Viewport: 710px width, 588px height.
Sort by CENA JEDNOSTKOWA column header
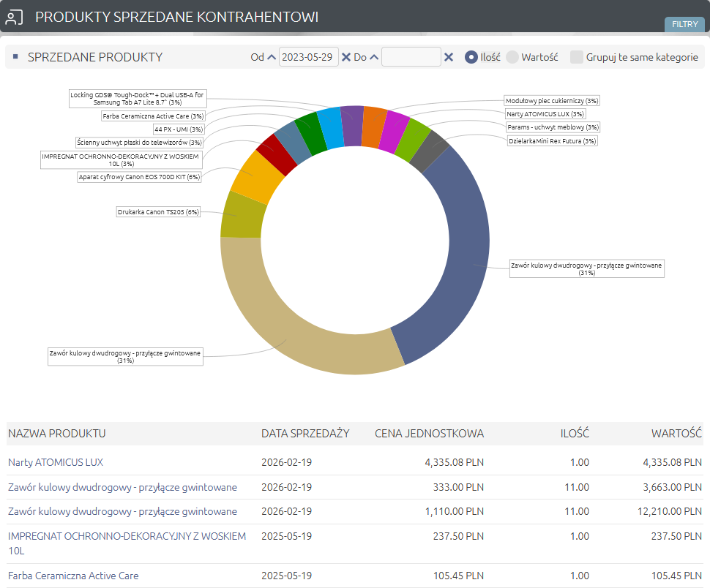pos(429,433)
